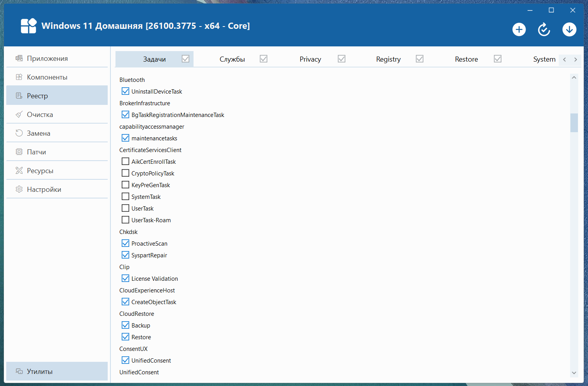Click the refresh-check icon in header
This screenshot has height=386, width=588.
click(x=544, y=30)
